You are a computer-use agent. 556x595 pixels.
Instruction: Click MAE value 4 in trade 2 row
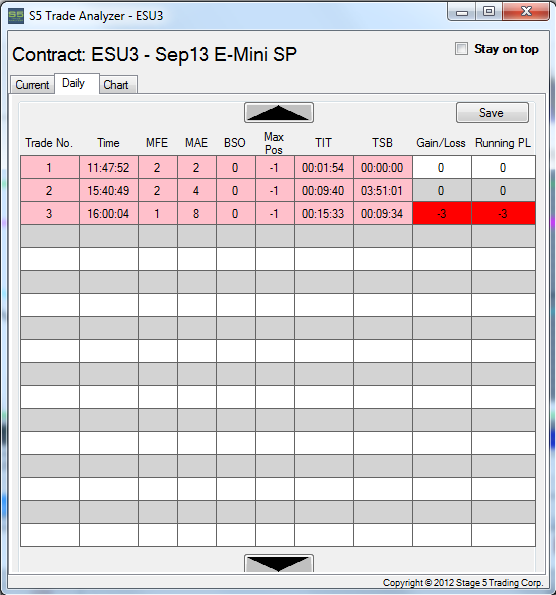click(197, 190)
